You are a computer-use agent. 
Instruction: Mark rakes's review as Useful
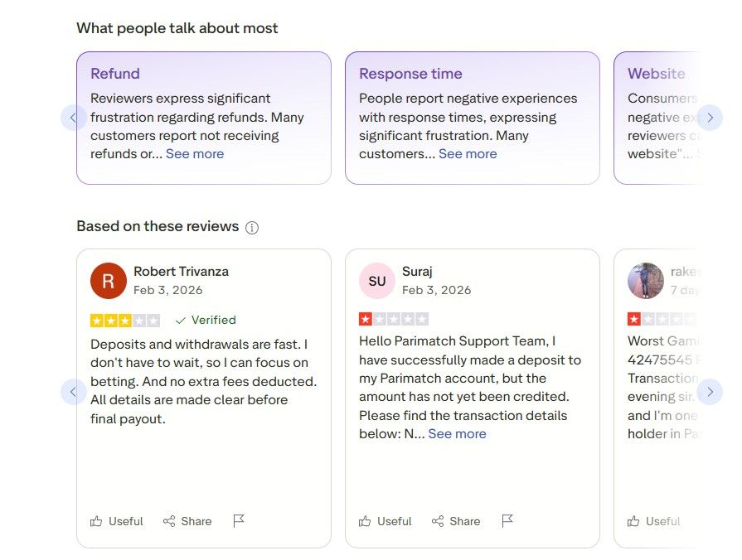point(655,521)
